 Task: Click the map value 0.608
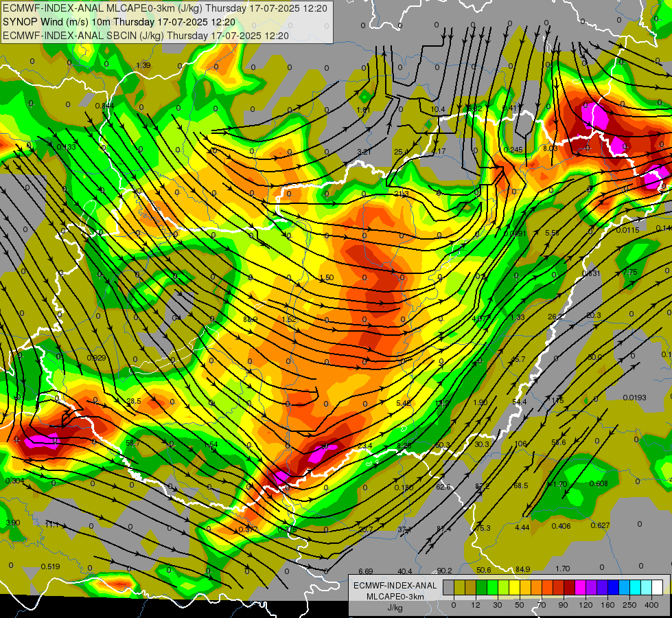599,483
